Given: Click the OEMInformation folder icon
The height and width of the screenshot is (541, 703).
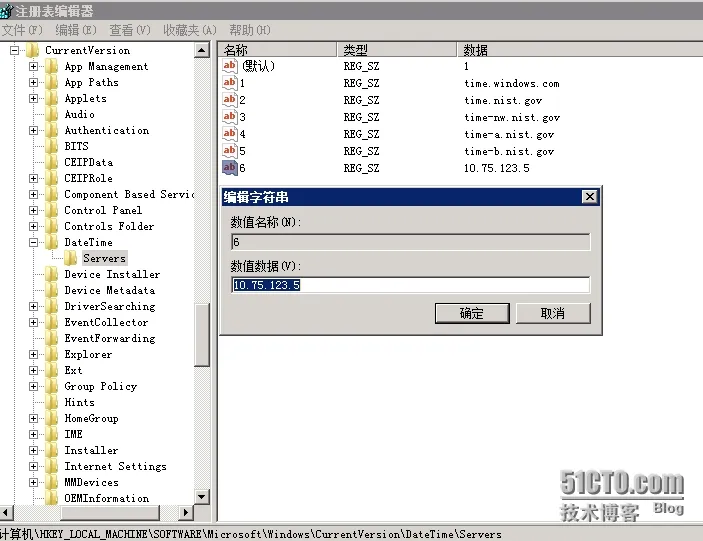Looking at the screenshot, I should 52,498.
